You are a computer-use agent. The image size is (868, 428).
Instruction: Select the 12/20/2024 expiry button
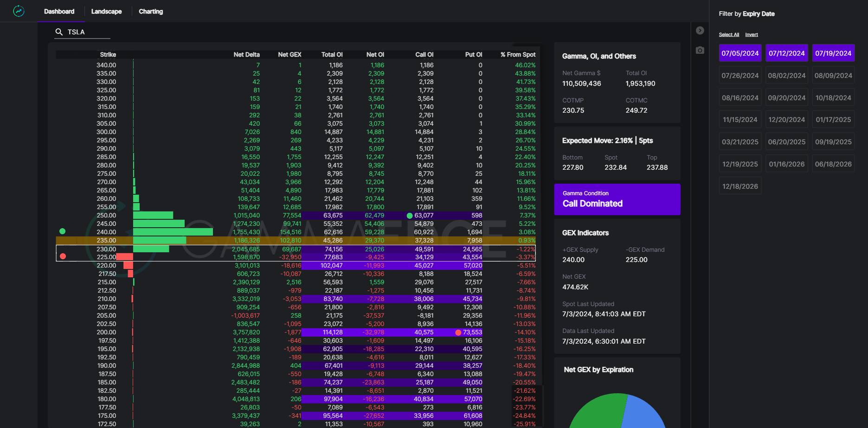pyautogui.click(x=787, y=120)
